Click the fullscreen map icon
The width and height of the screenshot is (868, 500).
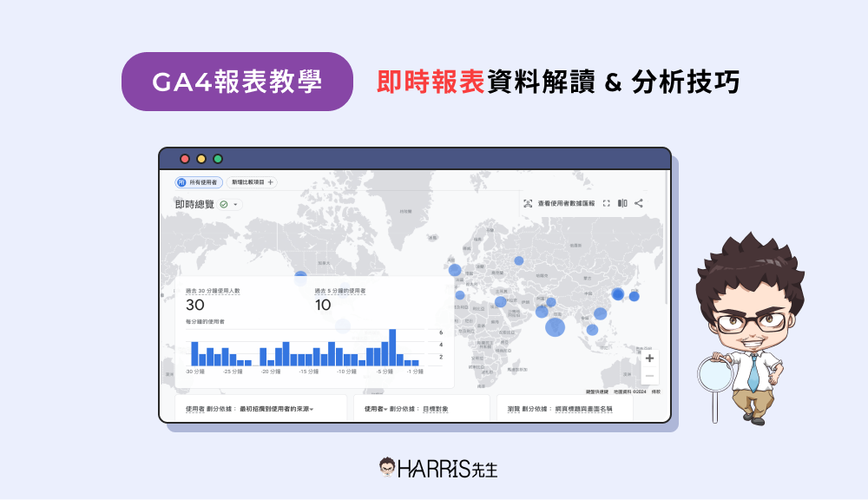(x=606, y=204)
